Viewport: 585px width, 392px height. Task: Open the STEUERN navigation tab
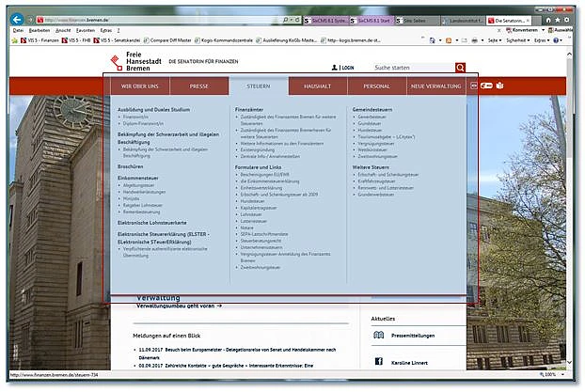point(259,86)
